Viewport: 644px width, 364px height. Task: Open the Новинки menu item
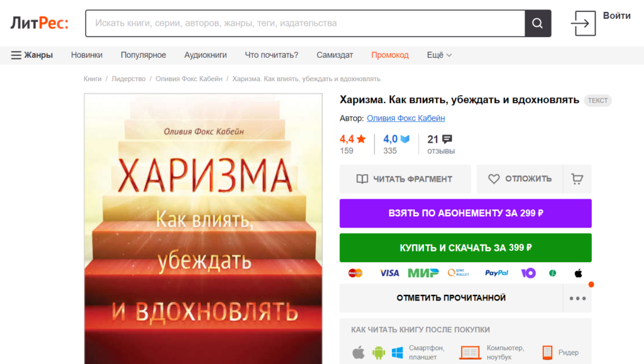coord(87,55)
